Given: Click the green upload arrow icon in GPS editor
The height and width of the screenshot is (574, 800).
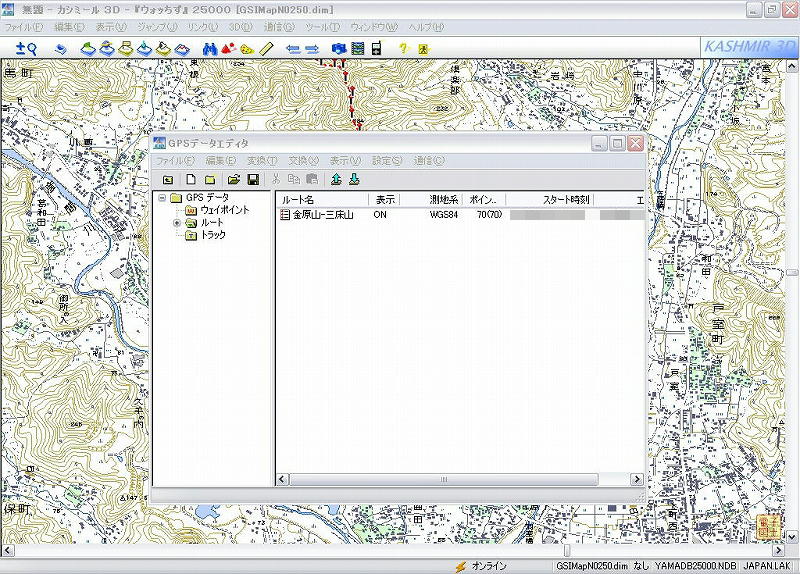Looking at the screenshot, I should pos(336,179).
